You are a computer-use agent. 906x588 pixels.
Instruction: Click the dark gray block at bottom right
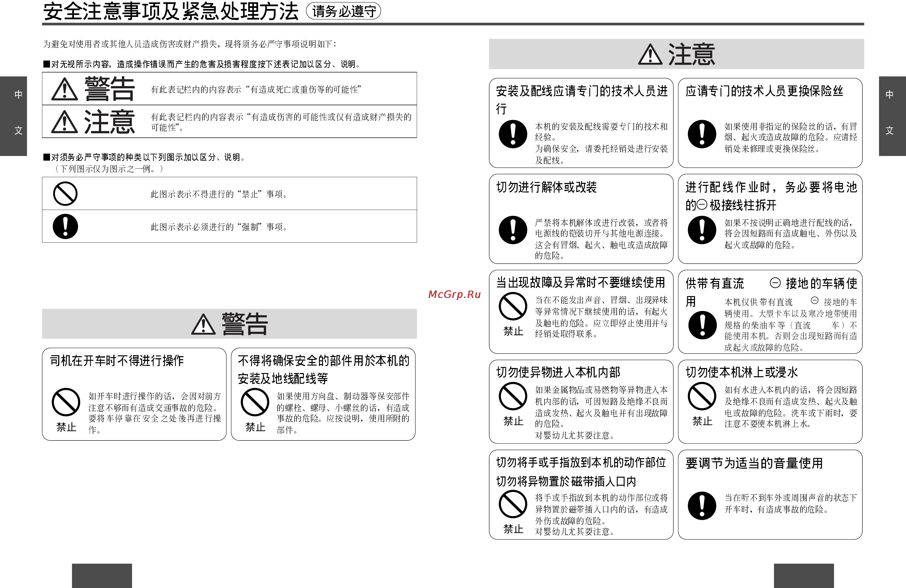click(804, 576)
